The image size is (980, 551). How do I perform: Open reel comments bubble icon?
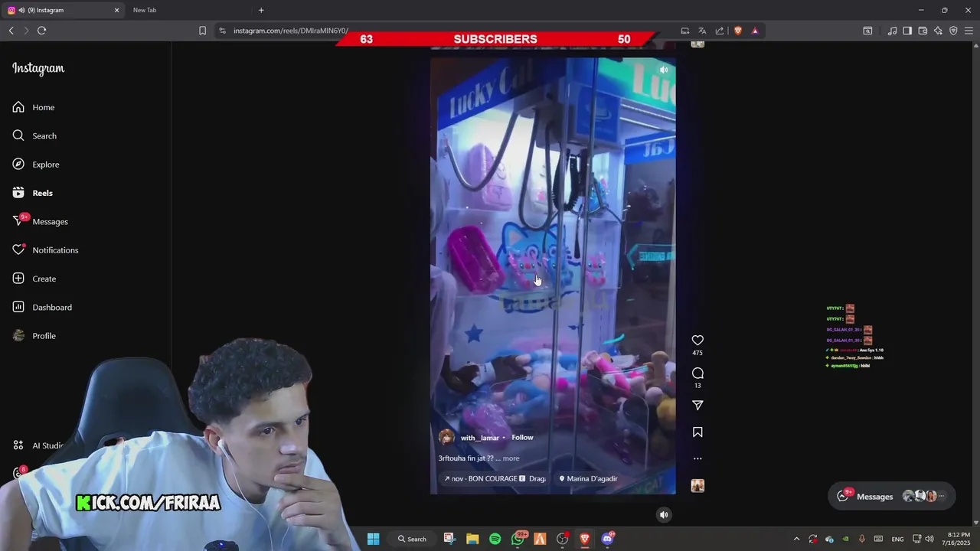(697, 373)
